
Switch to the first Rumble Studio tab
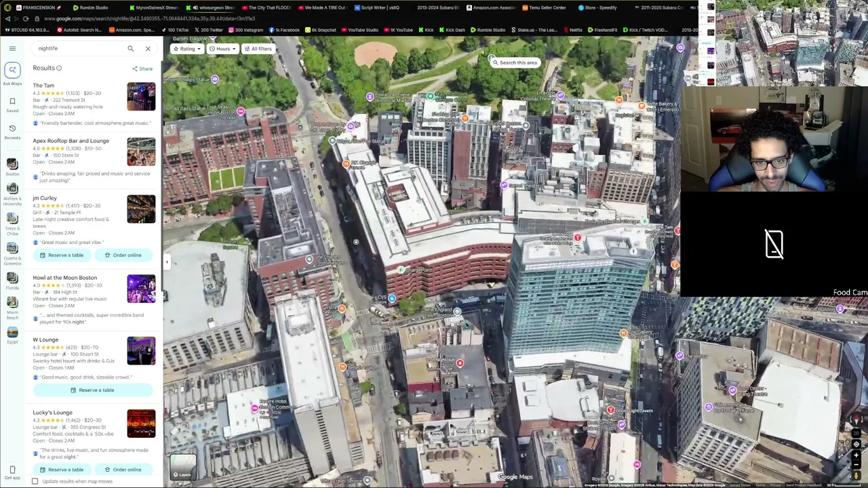click(x=94, y=7)
